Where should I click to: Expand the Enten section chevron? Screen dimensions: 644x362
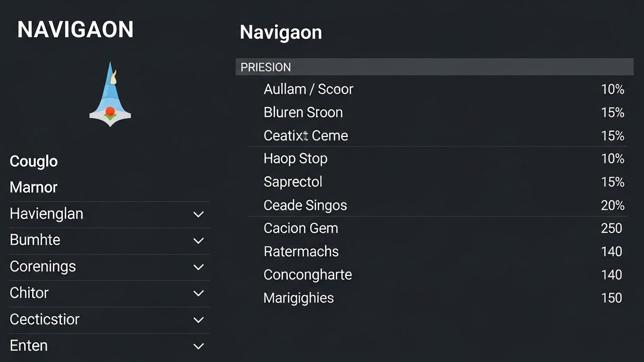click(x=199, y=346)
